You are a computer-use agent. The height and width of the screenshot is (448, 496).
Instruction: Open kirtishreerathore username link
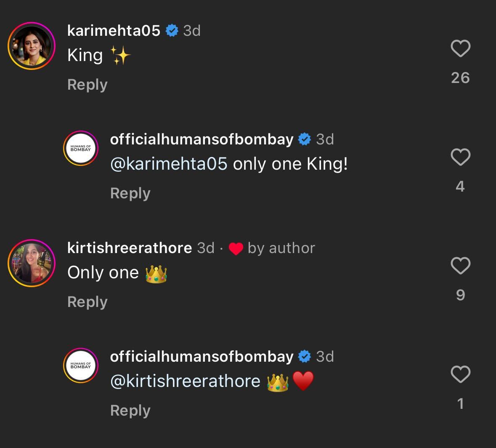(130, 248)
